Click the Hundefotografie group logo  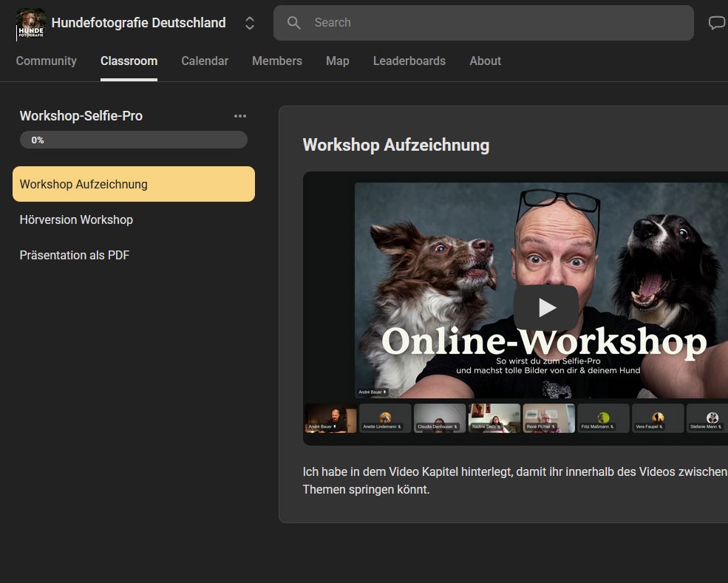coord(30,23)
